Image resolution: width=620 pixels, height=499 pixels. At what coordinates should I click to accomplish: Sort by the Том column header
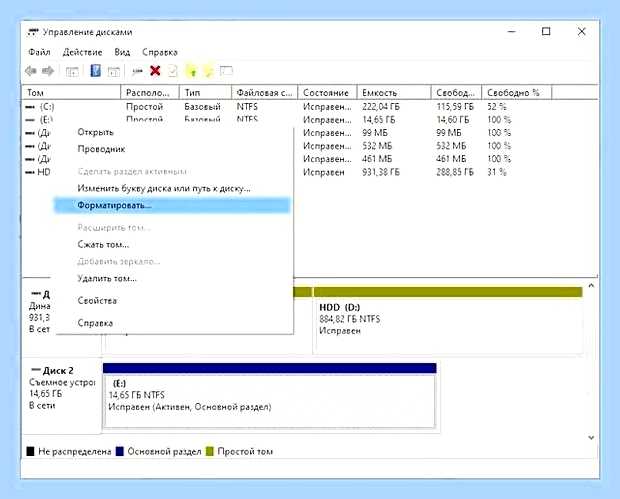(71, 93)
